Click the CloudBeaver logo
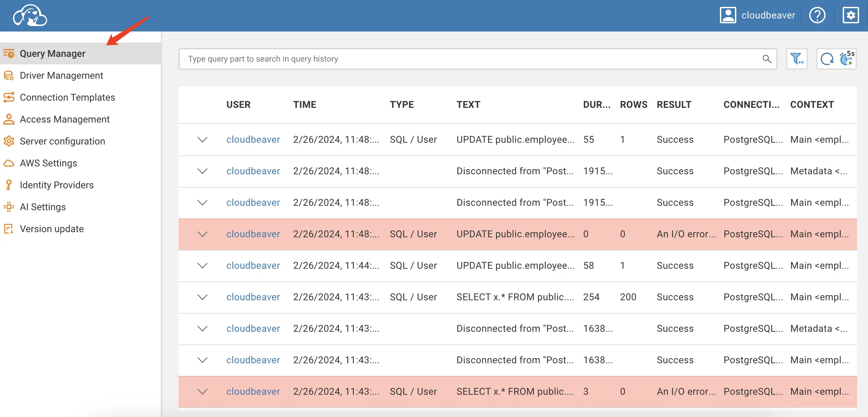Viewport: 868px width, 417px height. [x=30, y=15]
